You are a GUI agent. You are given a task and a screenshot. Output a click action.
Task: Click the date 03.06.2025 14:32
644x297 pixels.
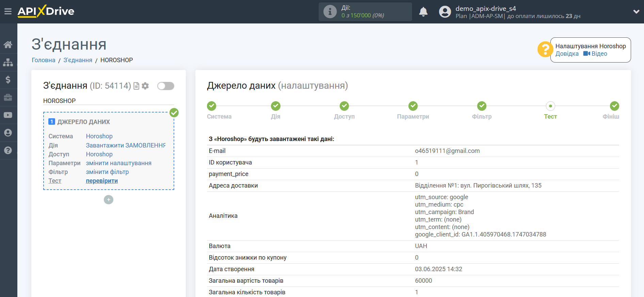coord(438,269)
